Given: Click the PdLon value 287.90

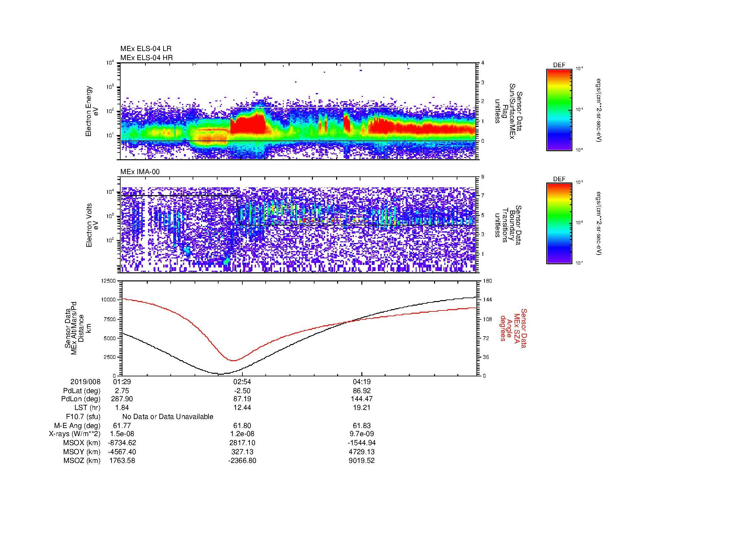Looking at the screenshot, I should click(122, 399).
